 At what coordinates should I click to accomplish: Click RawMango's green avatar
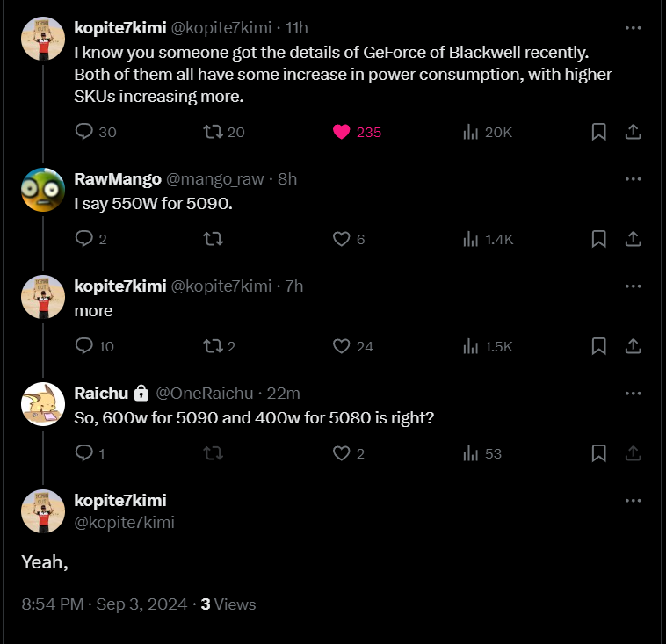pos(43,190)
